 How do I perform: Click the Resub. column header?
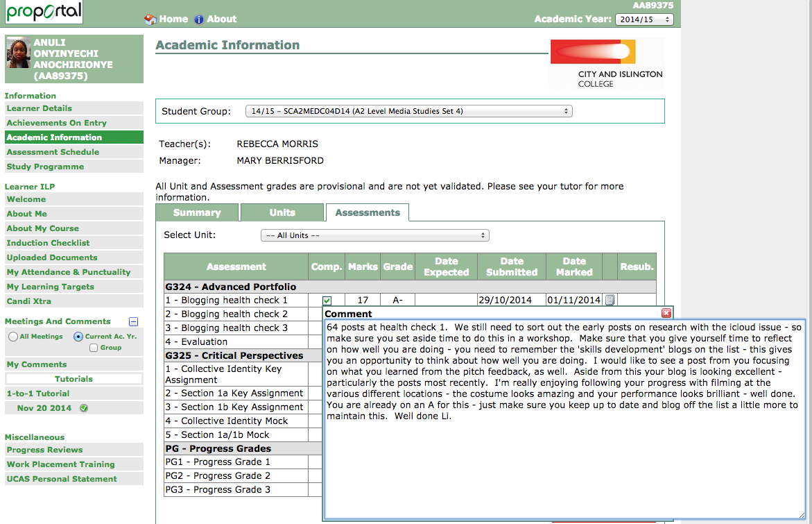[x=637, y=267]
